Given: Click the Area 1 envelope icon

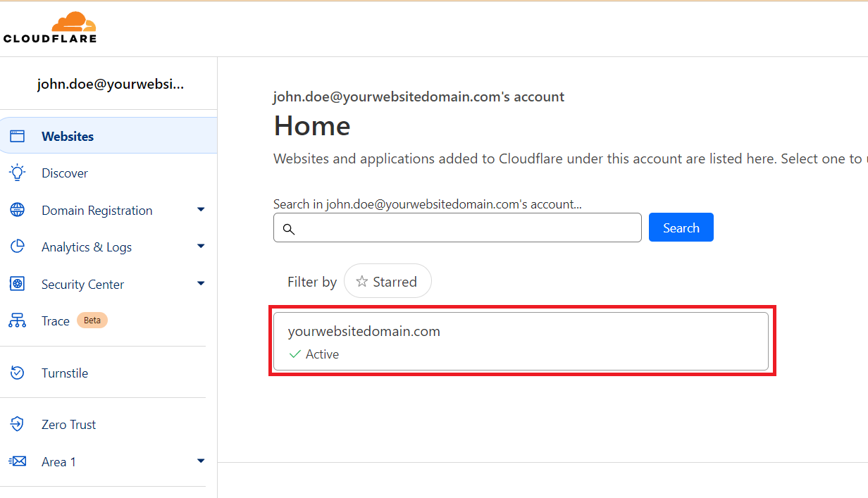Looking at the screenshot, I should [17, 461].
